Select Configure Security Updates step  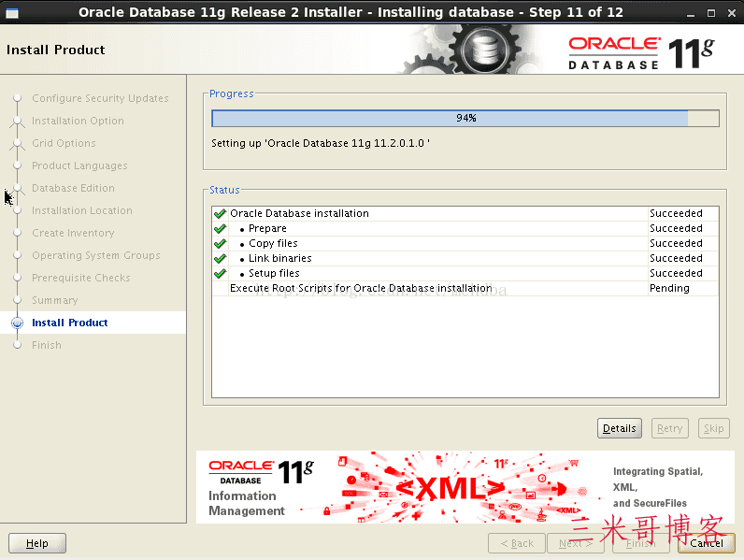100,98
